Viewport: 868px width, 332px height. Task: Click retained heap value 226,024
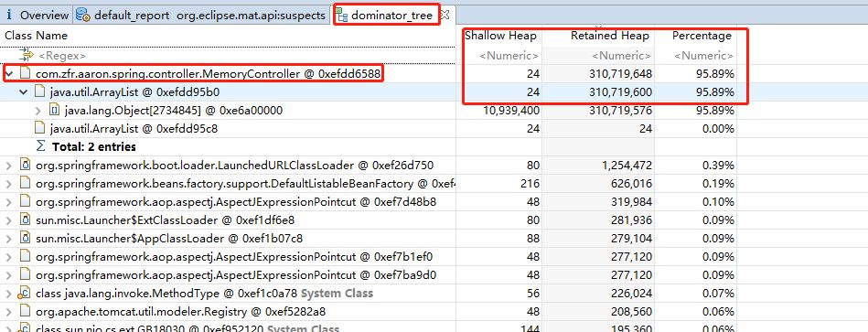pyautogui.click(x=632, y=293)
